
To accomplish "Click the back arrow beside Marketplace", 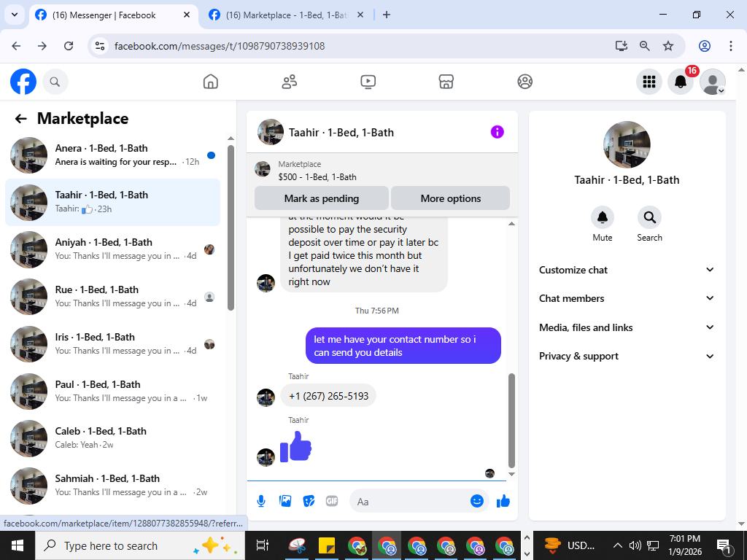I will click(20, 119).
